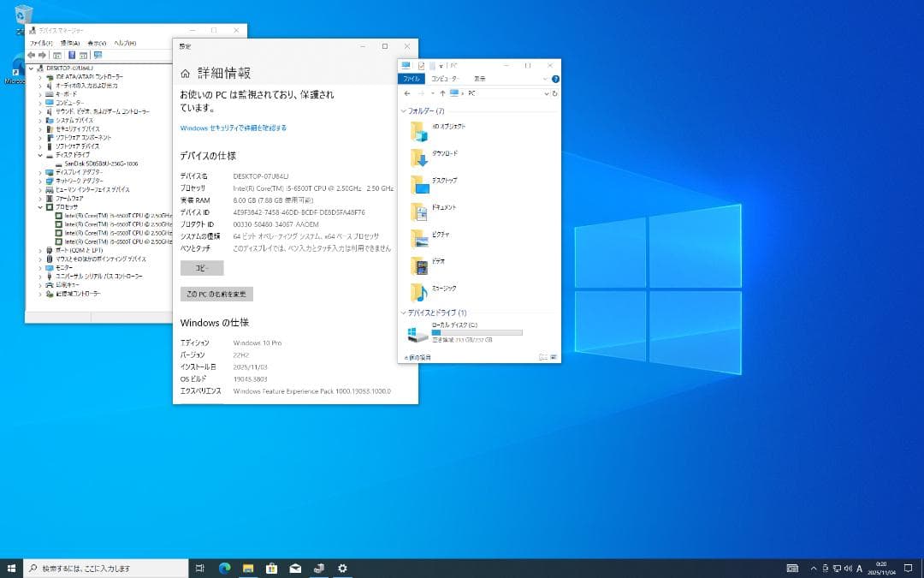The height and width of the screenshot is (578, 924).
Task: Navigate back in File Explorer
Action: coord(407,93)
